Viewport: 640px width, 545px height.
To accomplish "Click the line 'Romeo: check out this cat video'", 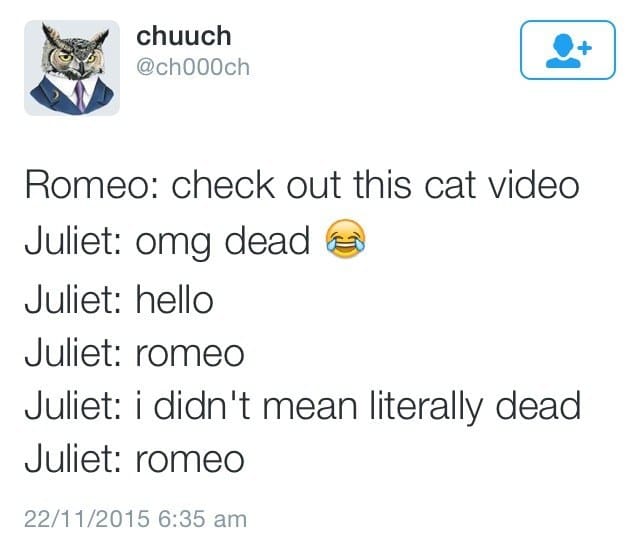I will (302, 186).
